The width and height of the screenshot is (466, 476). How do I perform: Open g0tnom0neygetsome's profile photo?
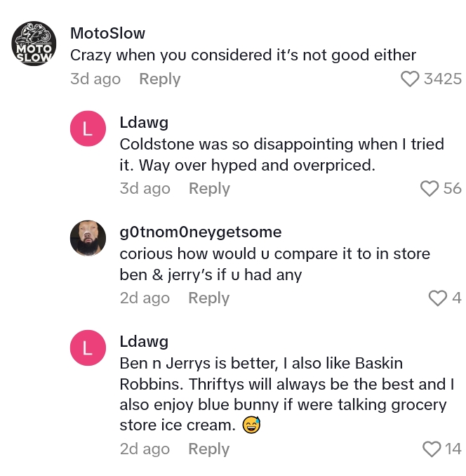pos(88,239)
